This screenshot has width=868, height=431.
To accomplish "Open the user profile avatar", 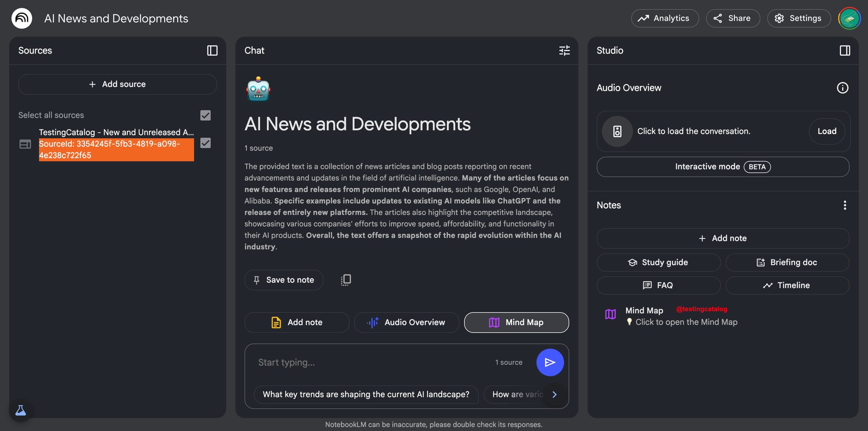I will pyautogui.click(x=849, y=18).
